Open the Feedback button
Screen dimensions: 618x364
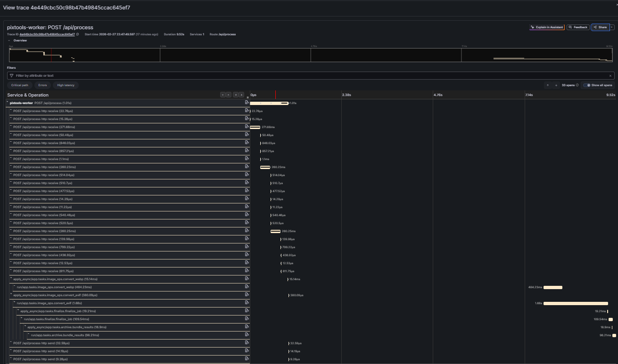click(x=578, y=27)
